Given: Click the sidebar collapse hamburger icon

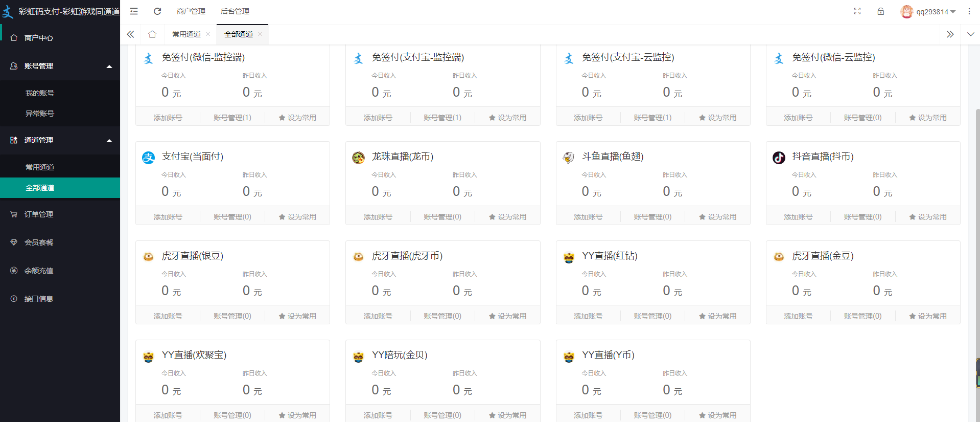Looking at the screenshot, I should 134,11.
